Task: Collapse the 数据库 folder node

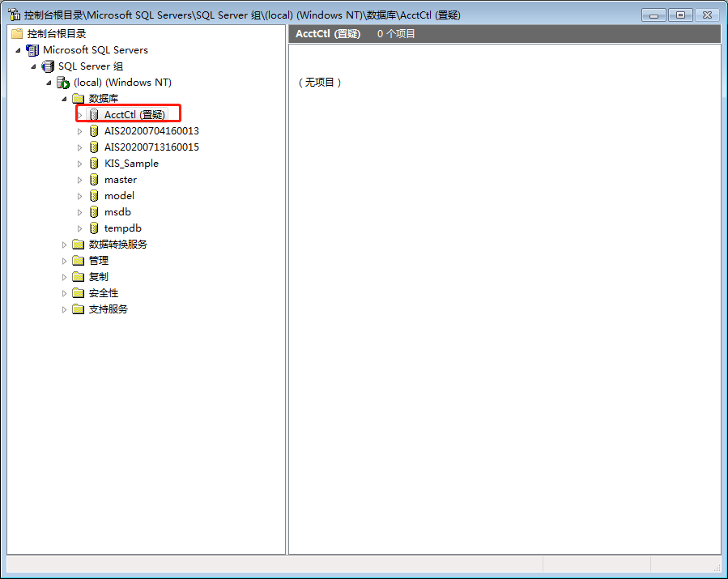Action: point(65,99)
